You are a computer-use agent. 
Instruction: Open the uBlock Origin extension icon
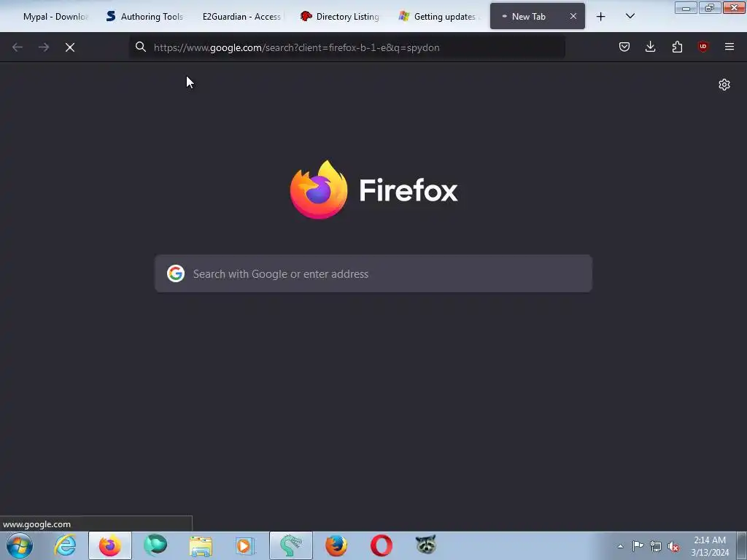click(x=703, y=47)
